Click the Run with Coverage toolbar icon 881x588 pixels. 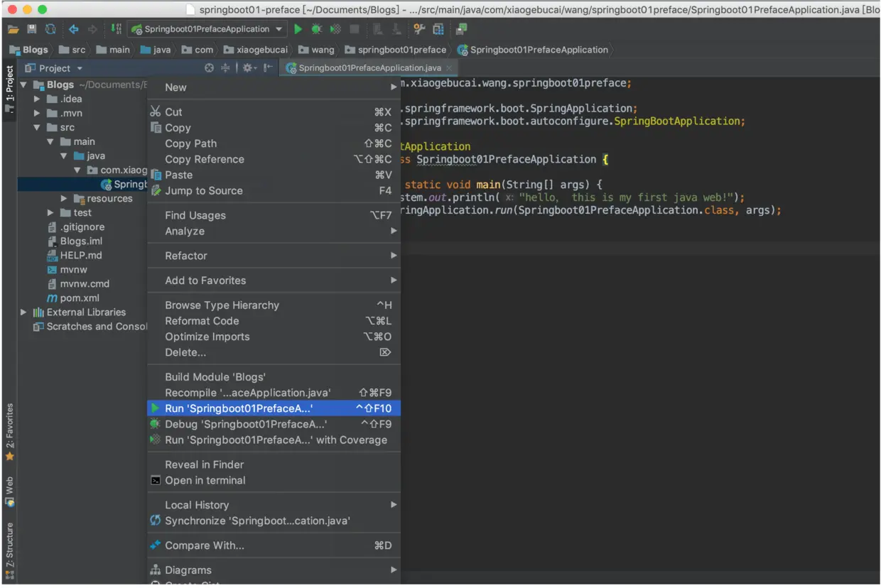[335, 29]
